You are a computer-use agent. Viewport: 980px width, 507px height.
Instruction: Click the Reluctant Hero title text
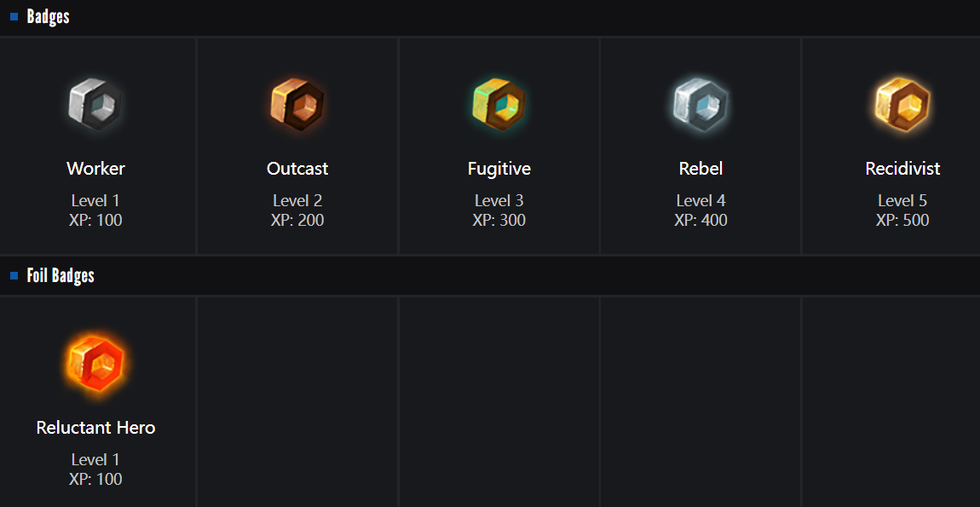pos(96,428)
